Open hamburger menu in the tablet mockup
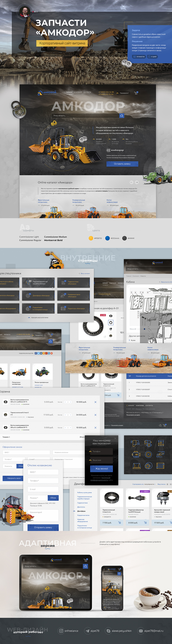Viewport: 172px width, 644px height. tap(24, 560)
